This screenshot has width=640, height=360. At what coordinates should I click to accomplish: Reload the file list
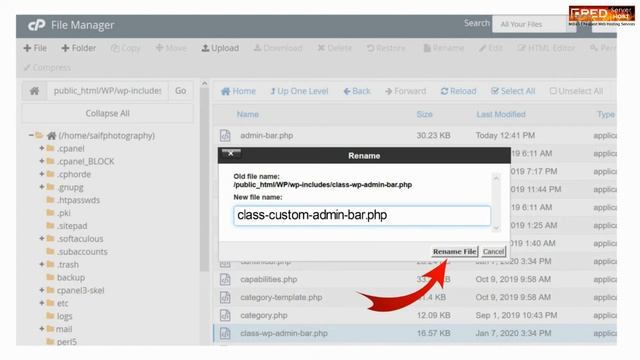point(458,91)
